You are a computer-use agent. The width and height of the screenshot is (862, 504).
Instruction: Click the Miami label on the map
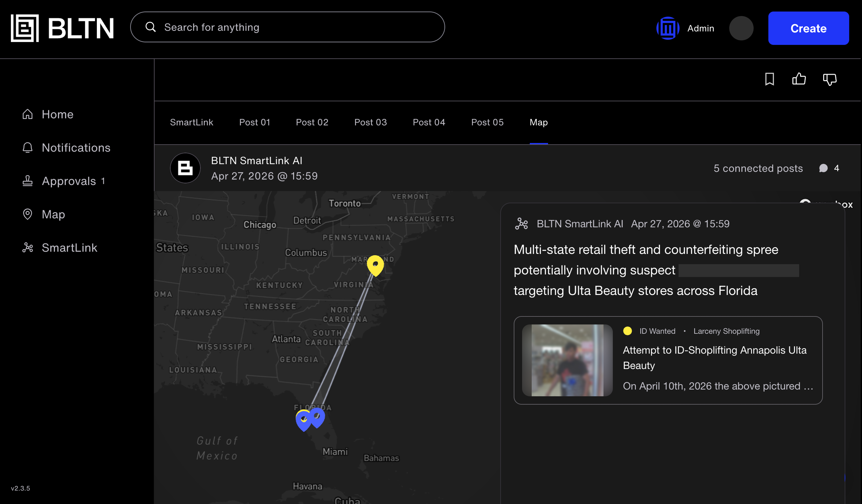335,452
